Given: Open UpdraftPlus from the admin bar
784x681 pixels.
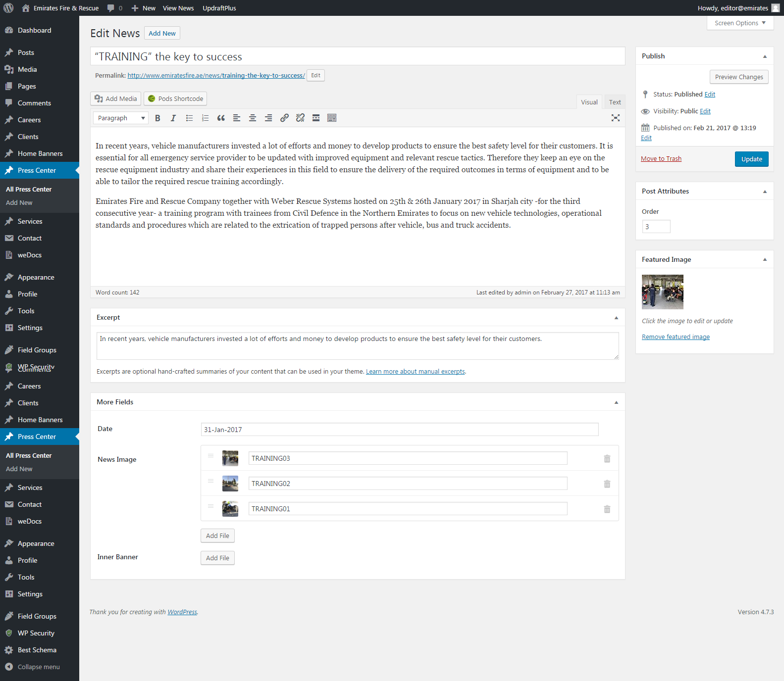Looking at the screenshot, I should click(219, 8).
